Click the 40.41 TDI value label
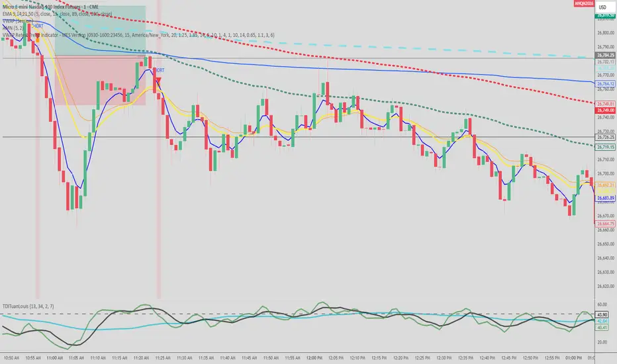This screenshot has height=364, width=617. (602, 328)
